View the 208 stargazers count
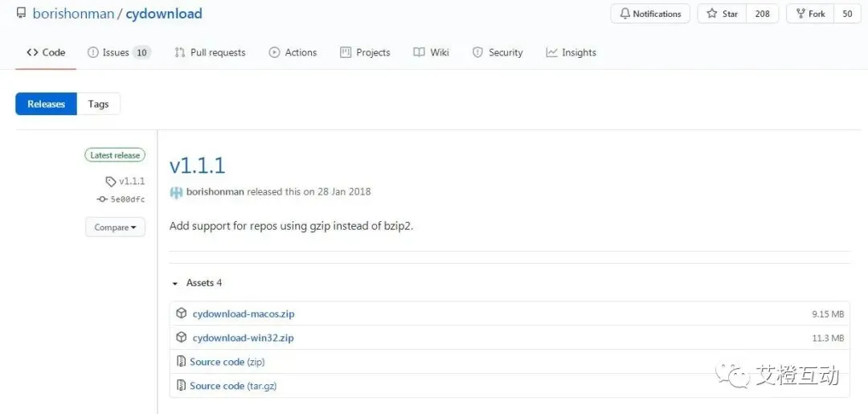Viewport: 868px width, 414px height. click(762, 14)
